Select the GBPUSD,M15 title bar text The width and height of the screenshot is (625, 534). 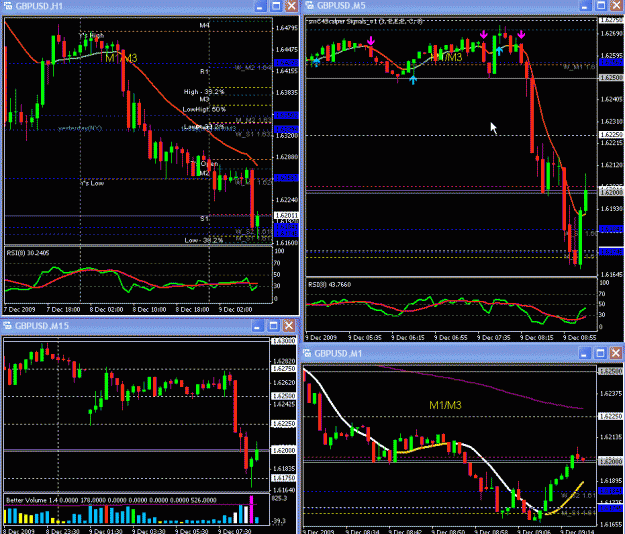point(42,326)
